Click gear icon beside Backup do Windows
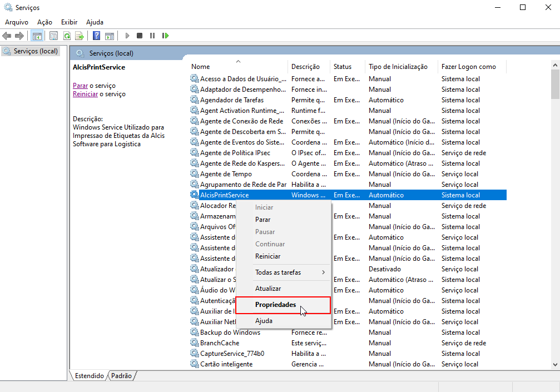560x392 pixels. click(194, 333)
